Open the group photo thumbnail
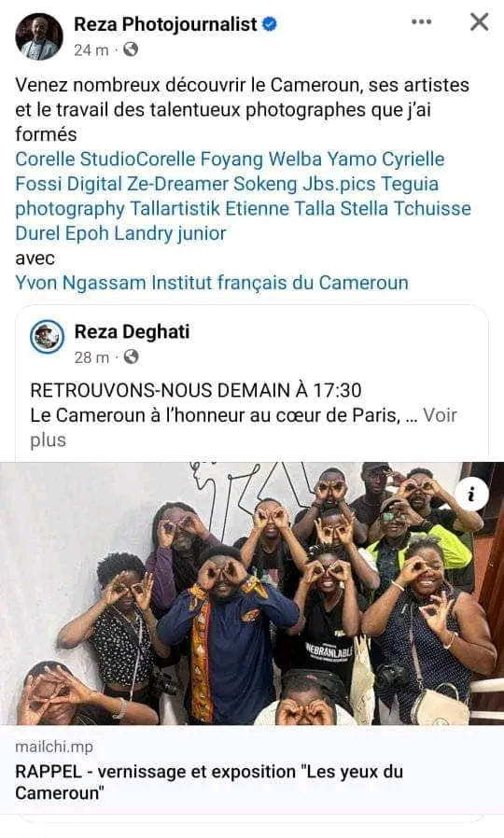This screenshot has width=504, height=838. click(x=252, y=594)
